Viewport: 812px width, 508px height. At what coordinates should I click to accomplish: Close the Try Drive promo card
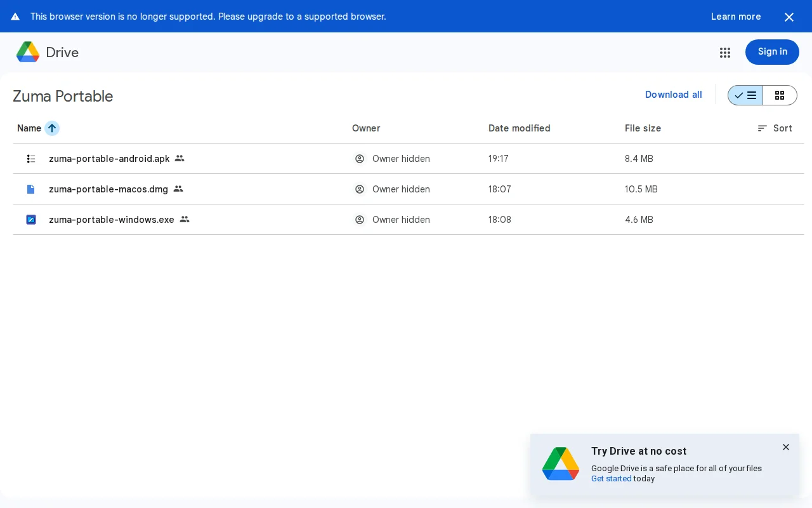[x=786, y=447]
